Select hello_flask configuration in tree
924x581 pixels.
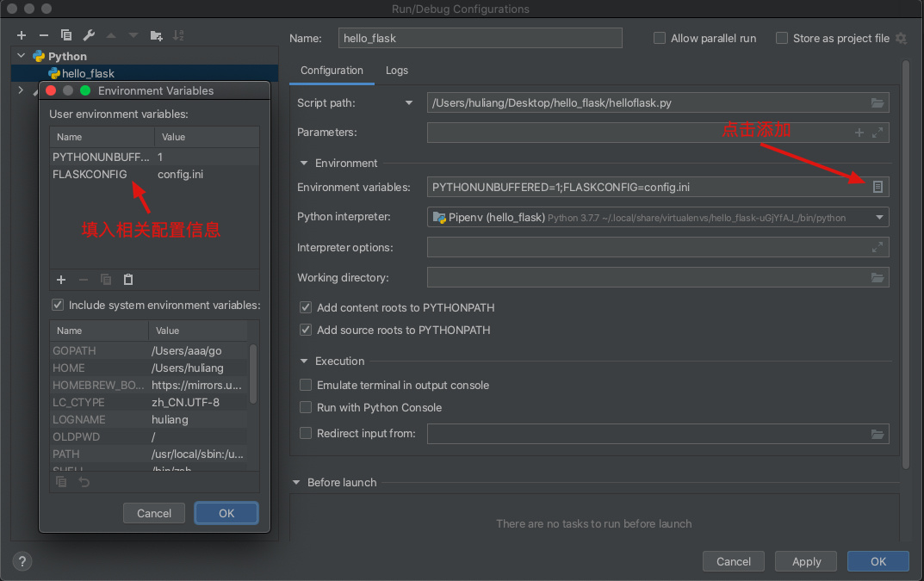tap(87, 74)
